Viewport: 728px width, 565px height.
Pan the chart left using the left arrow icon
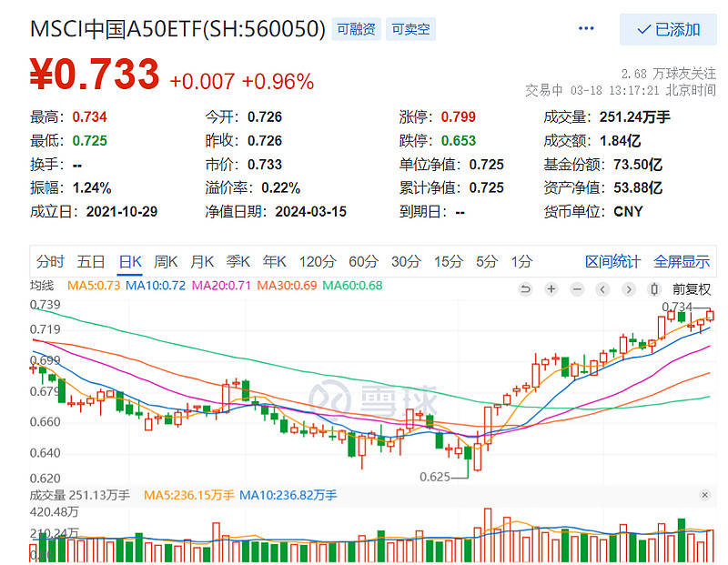click(x=602, y=288)
